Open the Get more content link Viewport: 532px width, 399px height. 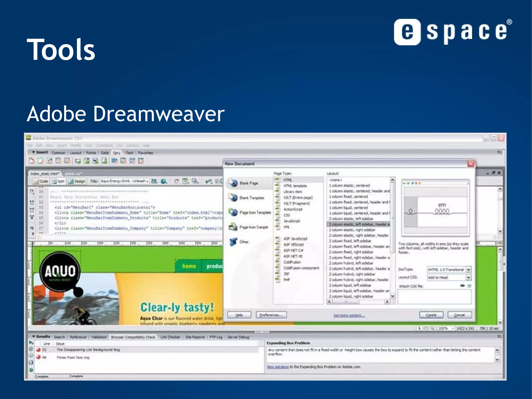click(x=349, y=315)
